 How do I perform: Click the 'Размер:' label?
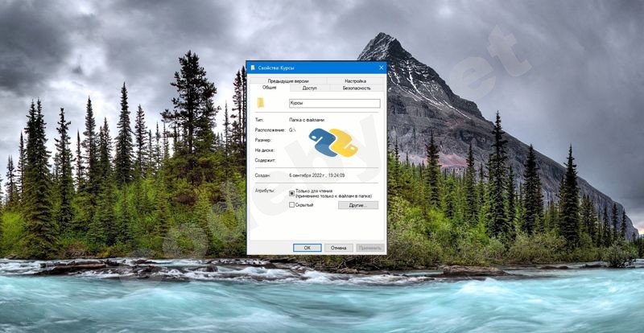pos(263,140)
